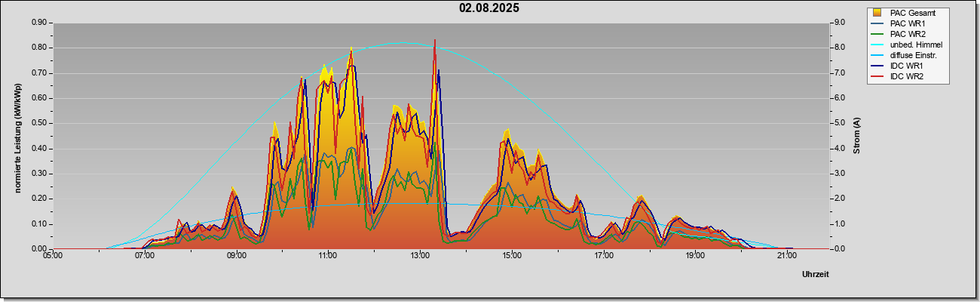Select the IDC WR1 legend entry

[907, 66]
